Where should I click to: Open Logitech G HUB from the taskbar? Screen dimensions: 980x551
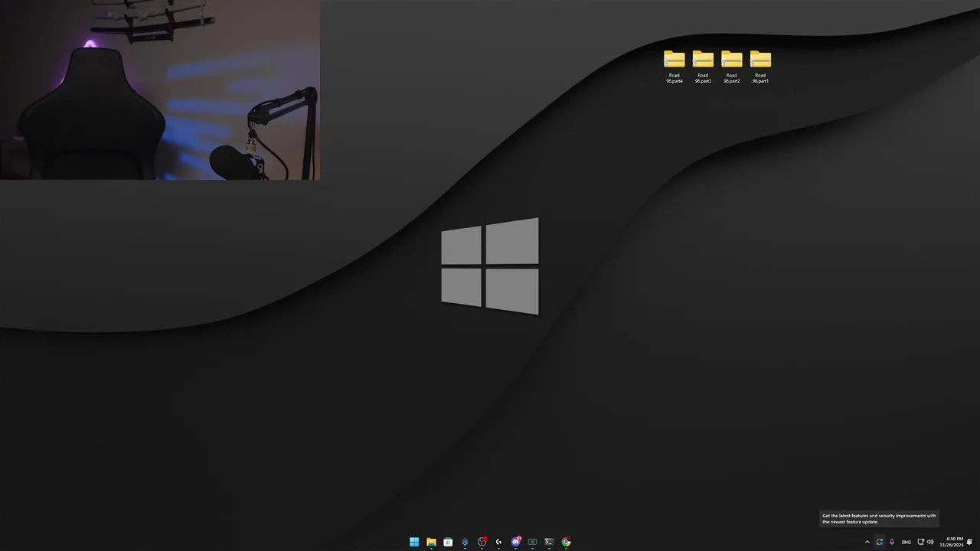498,542
